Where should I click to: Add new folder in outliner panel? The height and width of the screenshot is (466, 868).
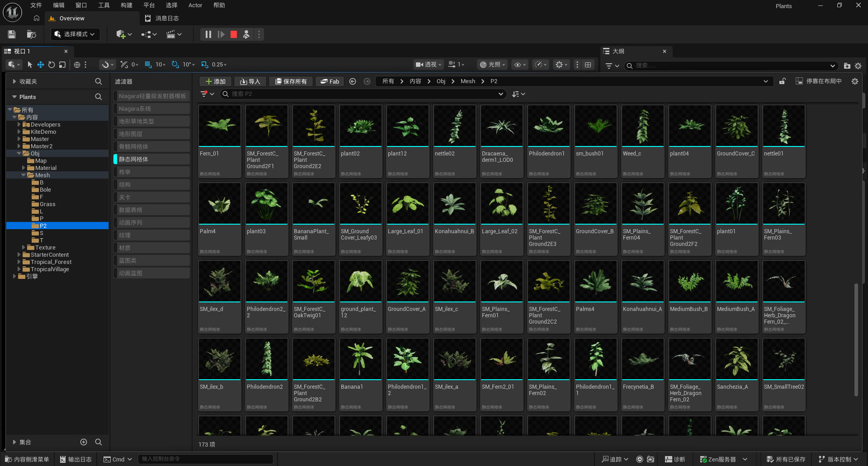click(x=847, y=66)
